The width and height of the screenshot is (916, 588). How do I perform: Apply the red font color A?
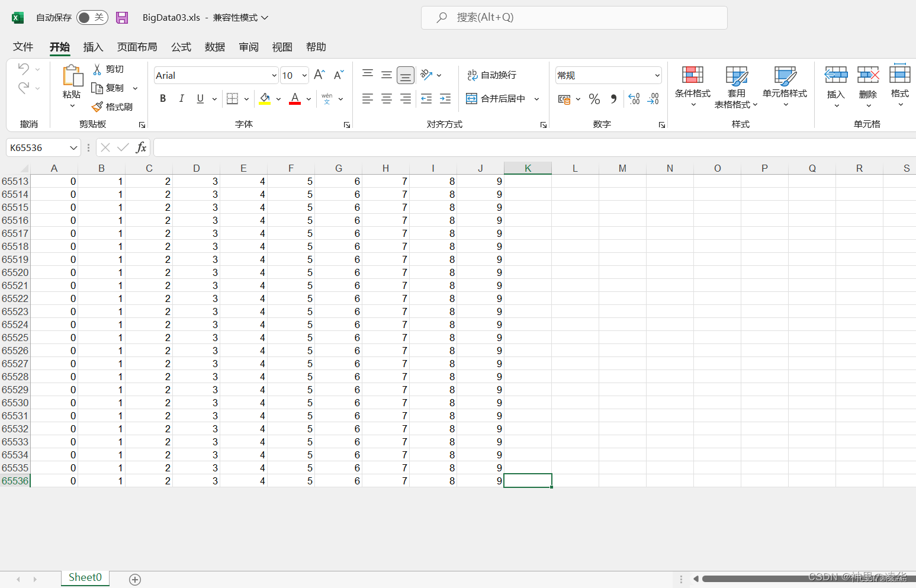pyautogui.click(x=295, y=99)
